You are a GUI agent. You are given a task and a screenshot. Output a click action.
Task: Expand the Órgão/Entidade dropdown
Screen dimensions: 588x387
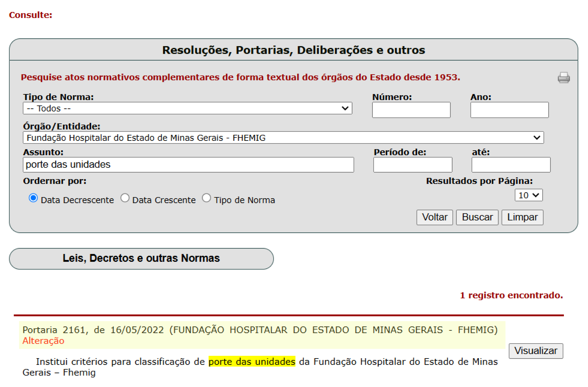tap(283, 138)
